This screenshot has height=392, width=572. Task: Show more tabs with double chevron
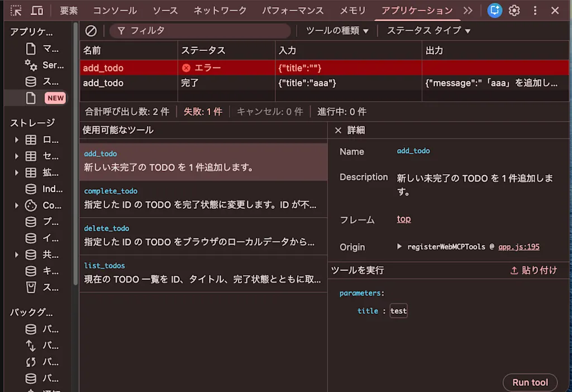pos(468,11)
